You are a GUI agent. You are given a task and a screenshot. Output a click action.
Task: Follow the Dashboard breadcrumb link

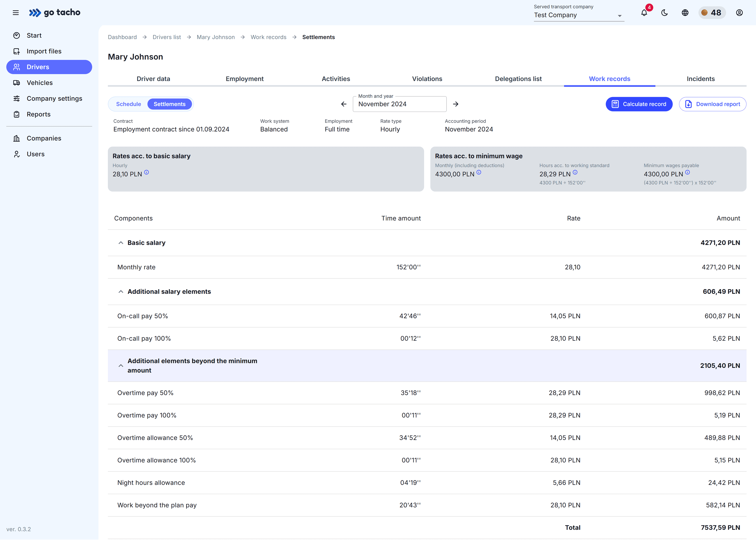point(122,37)
